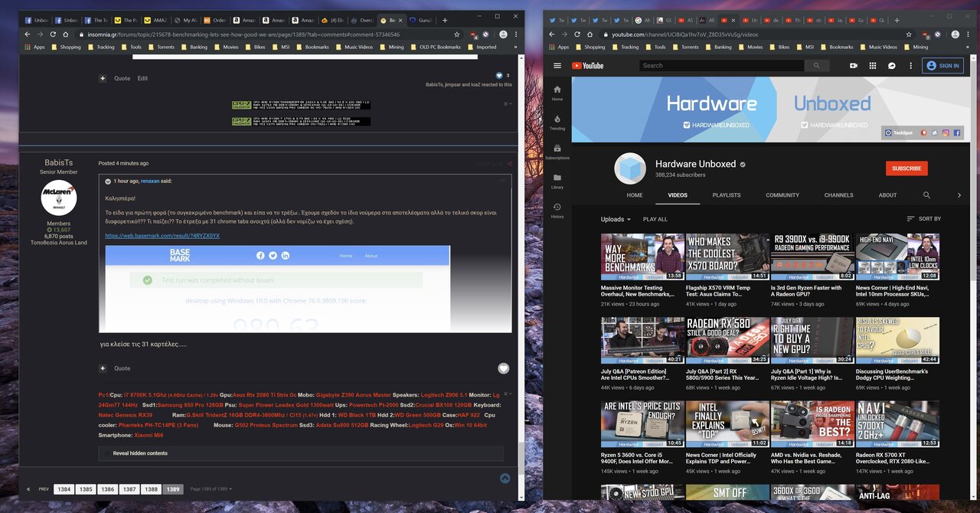
Task: Click scroll-to-top arrow on forum page
Action: 505,479
